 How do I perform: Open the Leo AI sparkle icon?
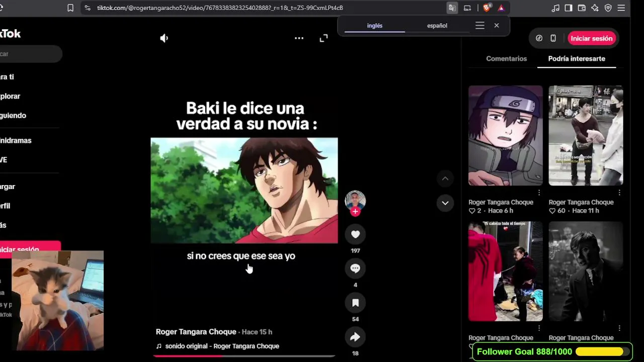595,8
